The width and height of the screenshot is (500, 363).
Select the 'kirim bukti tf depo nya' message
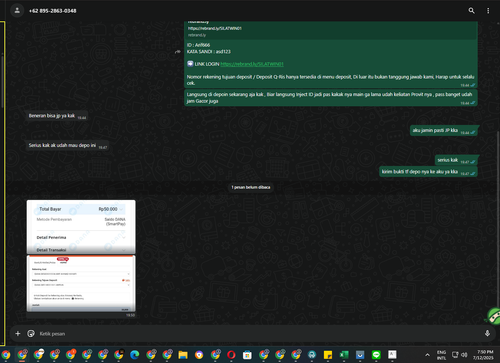pos(428,172)
